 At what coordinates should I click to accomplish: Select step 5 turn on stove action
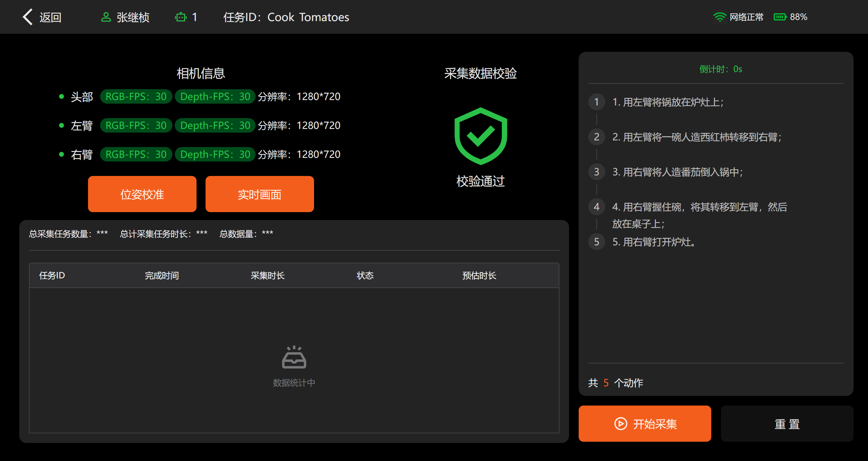[x=654, y=242]
